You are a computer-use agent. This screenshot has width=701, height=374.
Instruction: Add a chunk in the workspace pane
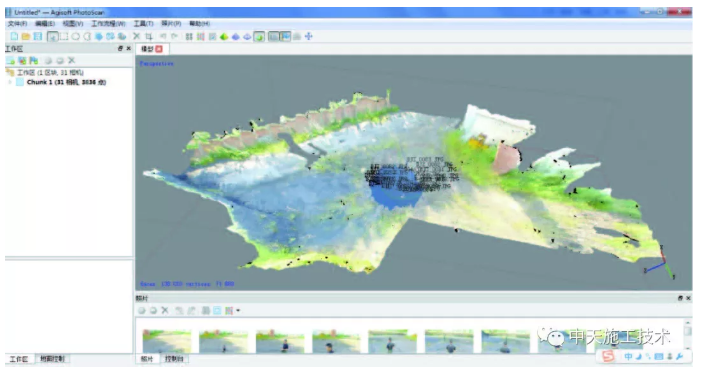point(10,60)
